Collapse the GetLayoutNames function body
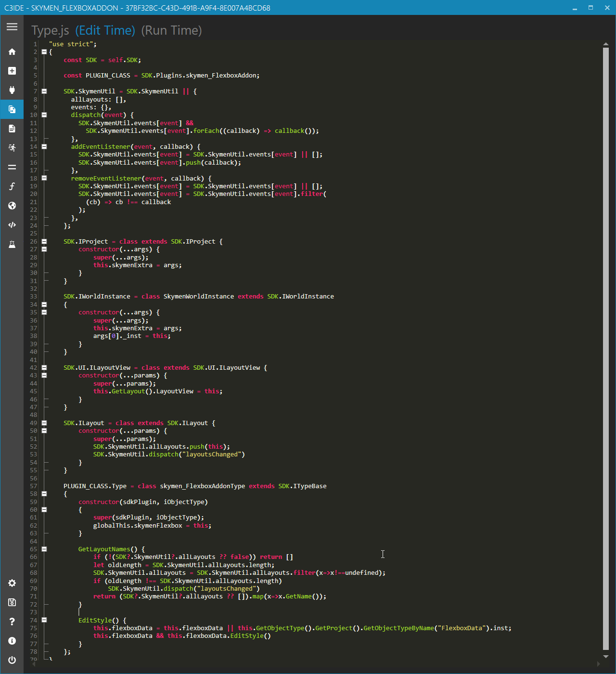The height and width of the screenshot is (674, 616). (x=44, y=549)
